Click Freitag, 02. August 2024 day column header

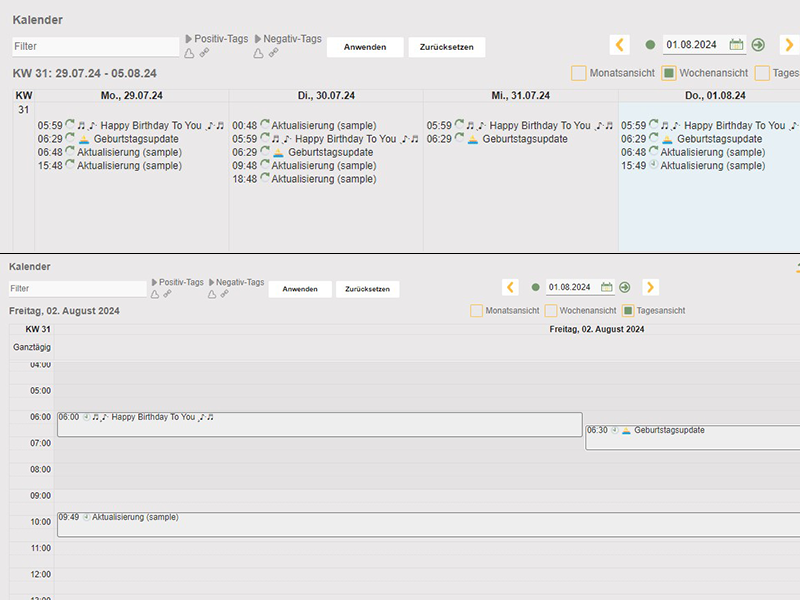(596, 329)
